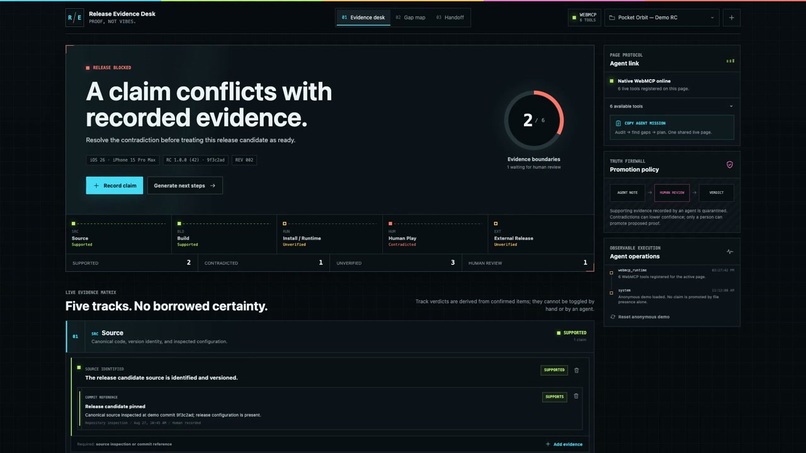Select the Source track card
Image resolution: width=806 pixels, height=453 pixels.
tap(119, 234)
